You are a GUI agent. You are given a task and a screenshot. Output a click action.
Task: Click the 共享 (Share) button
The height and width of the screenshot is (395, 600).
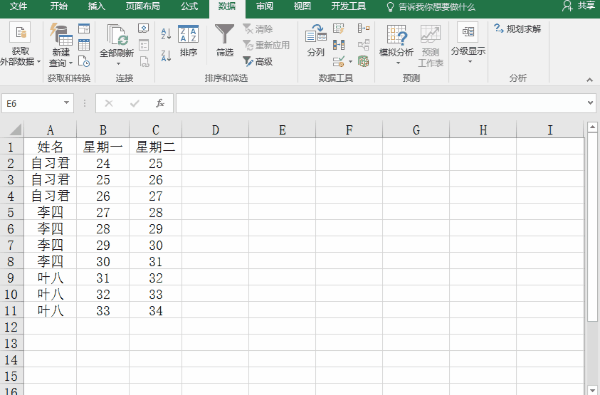579,6
